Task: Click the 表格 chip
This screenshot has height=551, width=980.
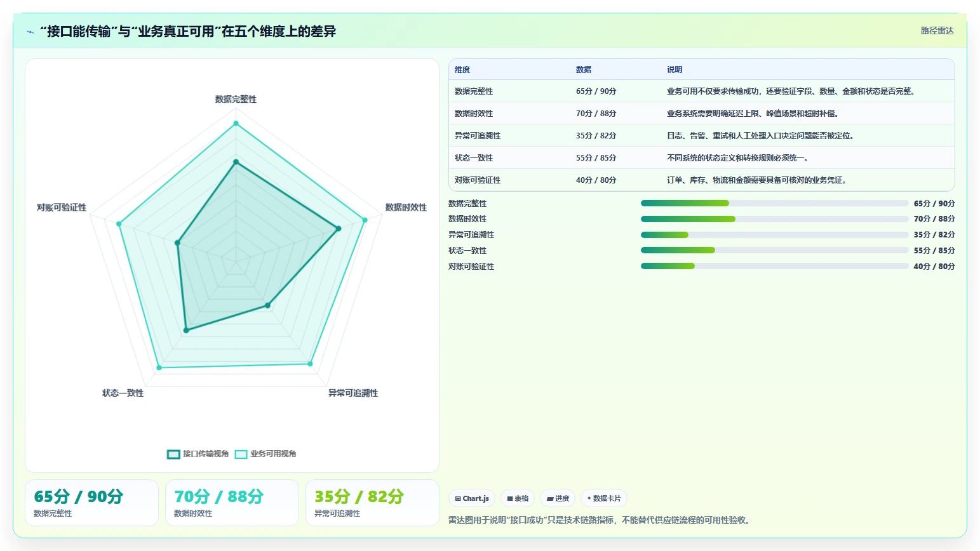Action: pos(518,498)
